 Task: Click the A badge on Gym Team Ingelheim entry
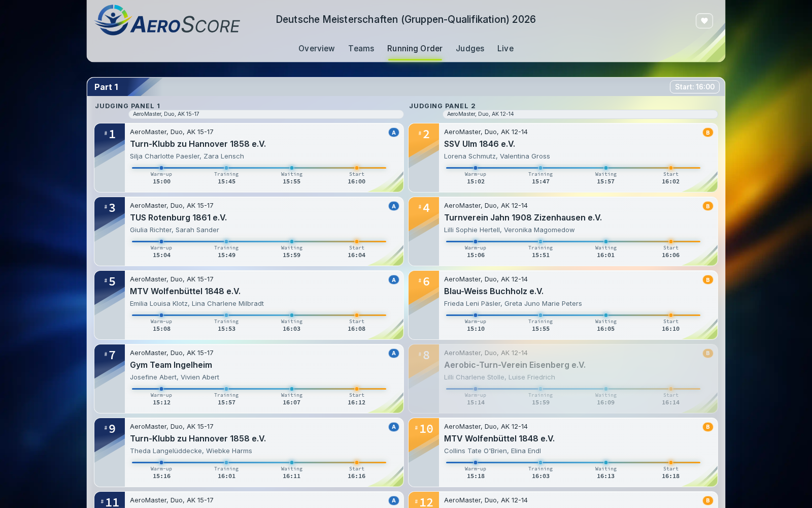click(x=393, y=353)
